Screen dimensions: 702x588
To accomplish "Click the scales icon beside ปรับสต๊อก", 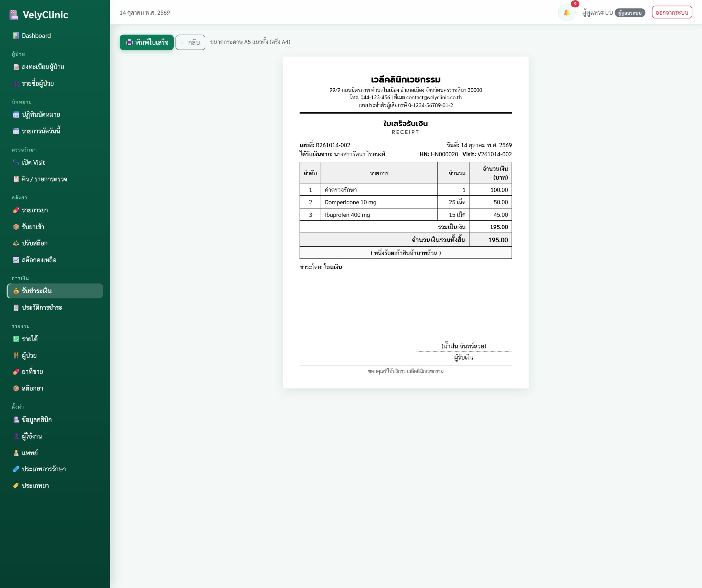I will [16, 243].
